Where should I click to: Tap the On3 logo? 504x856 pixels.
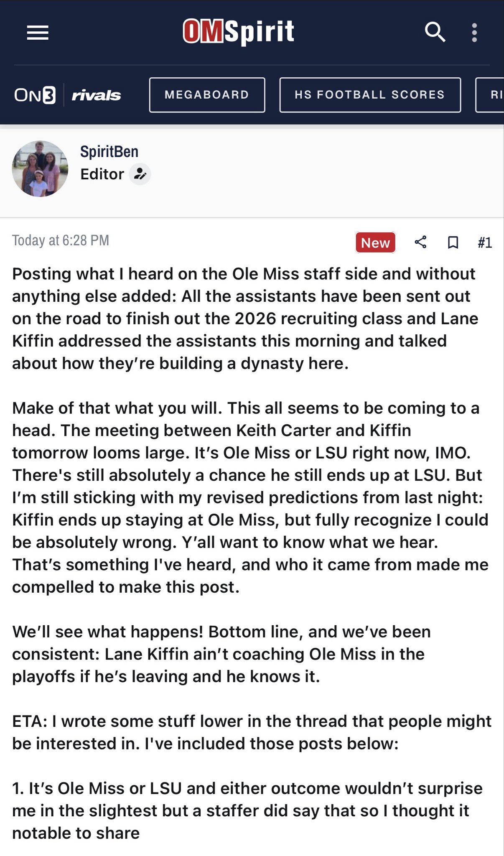[35, 95]
